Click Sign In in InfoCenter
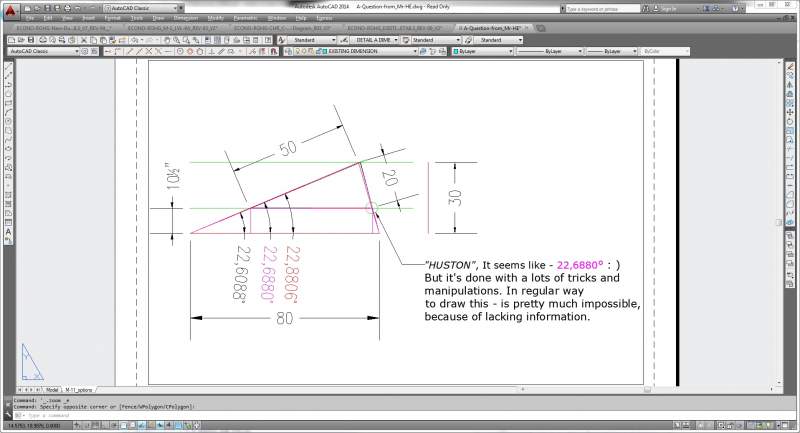Screen dimensions: 800x433 (667, 9)
